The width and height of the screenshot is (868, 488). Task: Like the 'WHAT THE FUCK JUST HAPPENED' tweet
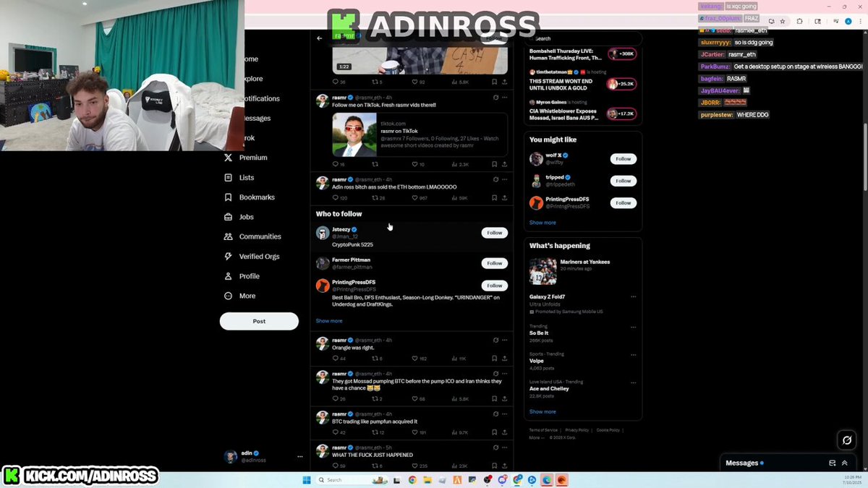[x=414, y=466]
